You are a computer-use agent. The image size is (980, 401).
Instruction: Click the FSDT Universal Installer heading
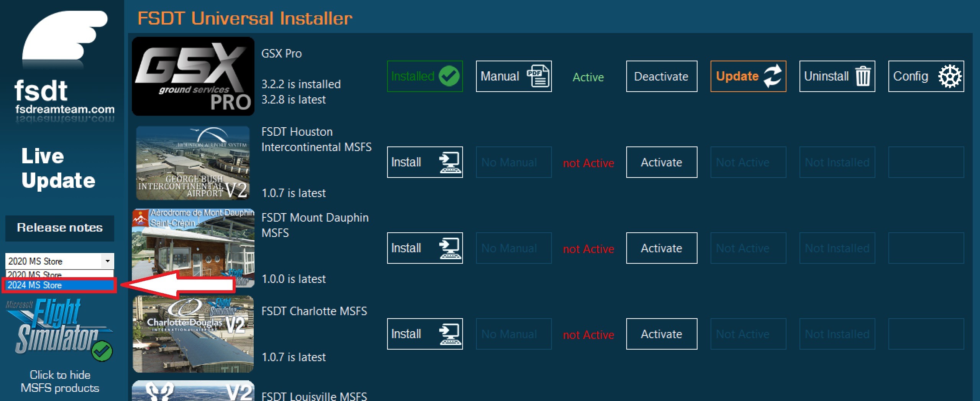pyautogui.click(x=245, y=18)
